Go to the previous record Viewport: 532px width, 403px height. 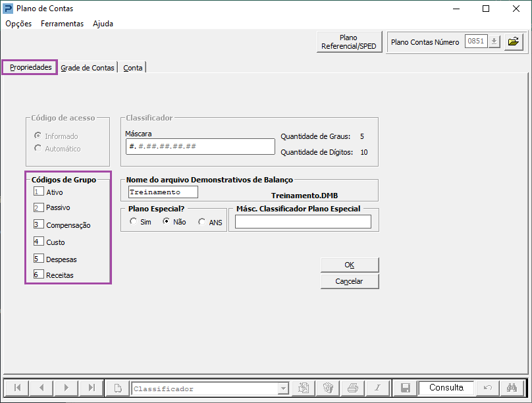pyautogui.click(x=41, y=387)
